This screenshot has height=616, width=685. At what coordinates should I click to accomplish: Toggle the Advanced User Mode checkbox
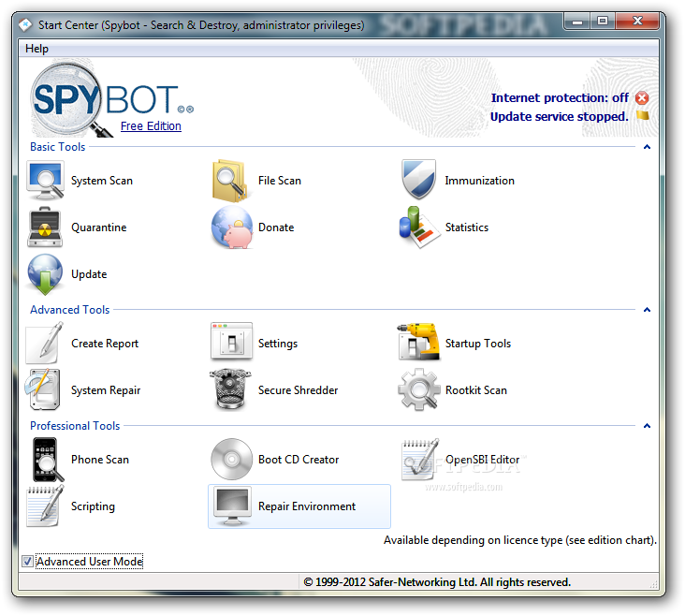(27, 562)
